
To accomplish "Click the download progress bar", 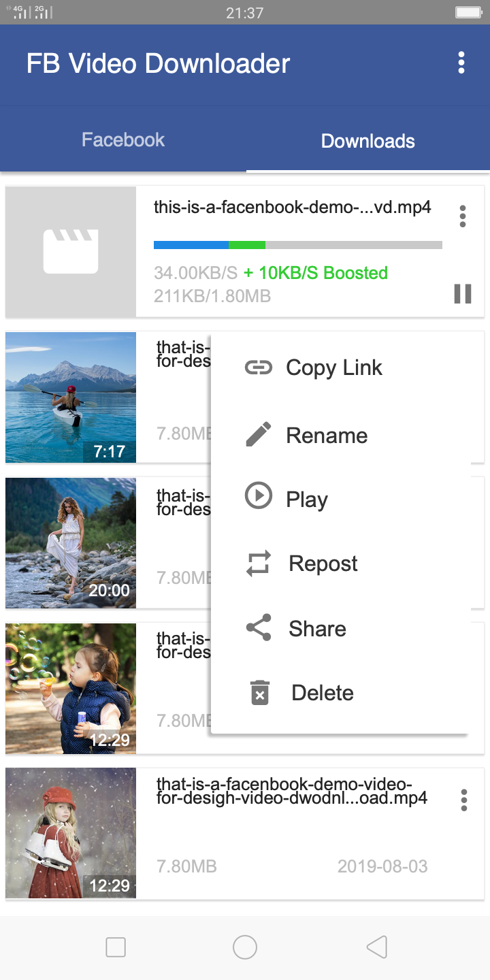I will [x=298, y=245].
